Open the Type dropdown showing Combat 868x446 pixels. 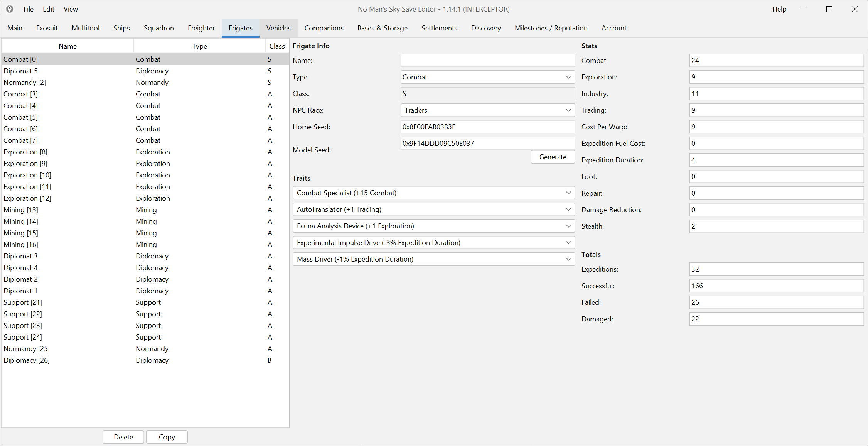[x=487, y=77]
